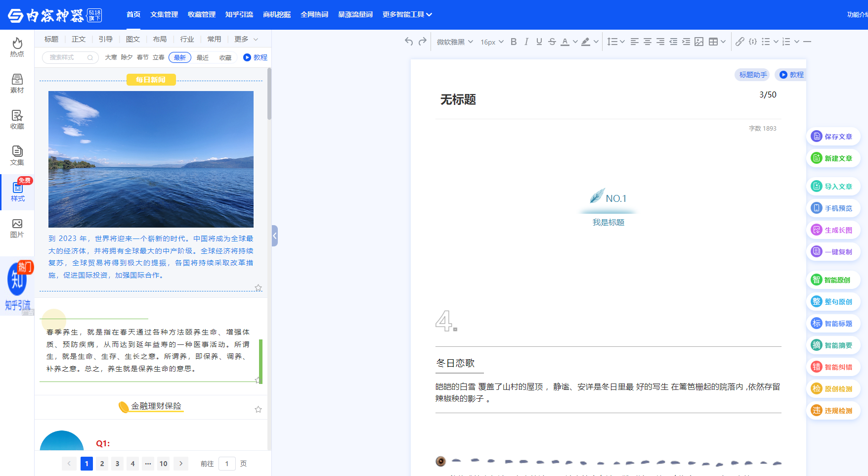
Task: Insert an image into the editor
Action: (x=698, y=42)
